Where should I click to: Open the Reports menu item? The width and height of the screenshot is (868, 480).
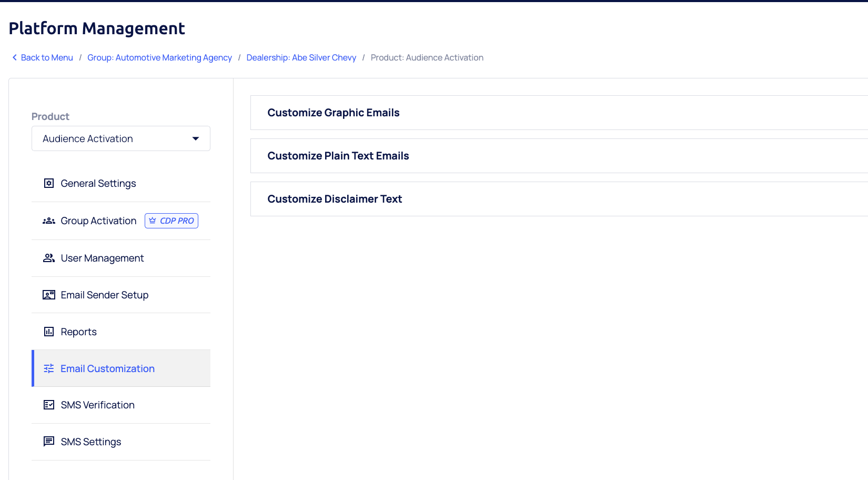[79, 332]
